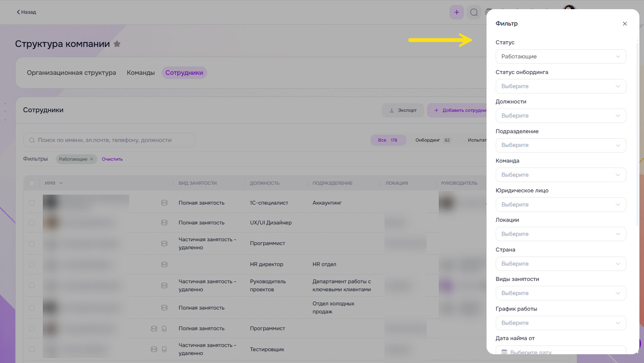This screenshot has height=363, width=644.
Task: Open search with the magnifier icon
Action: (x=474, y=12)
